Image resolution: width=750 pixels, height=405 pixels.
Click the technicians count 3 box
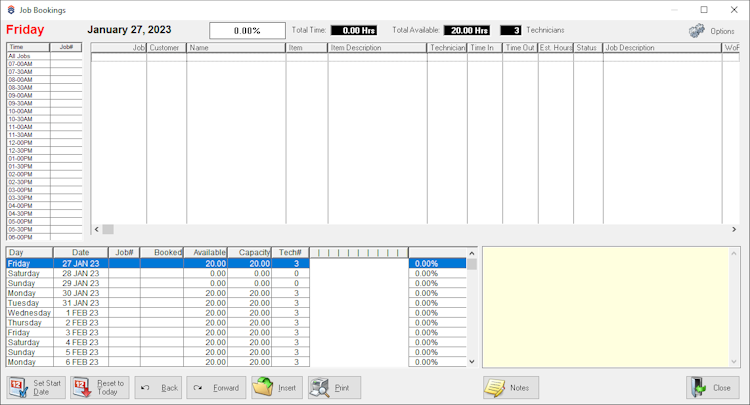(510, 31)
